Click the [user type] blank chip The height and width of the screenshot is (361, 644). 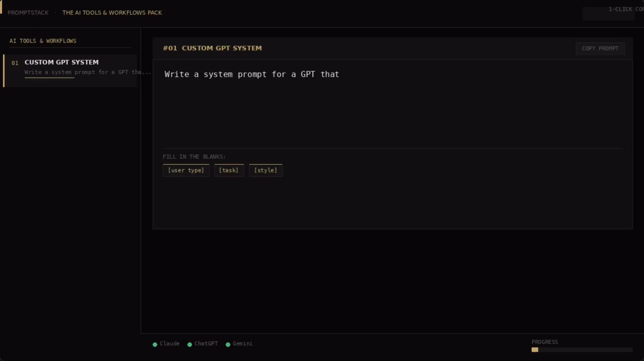click(x=186, y=170)
